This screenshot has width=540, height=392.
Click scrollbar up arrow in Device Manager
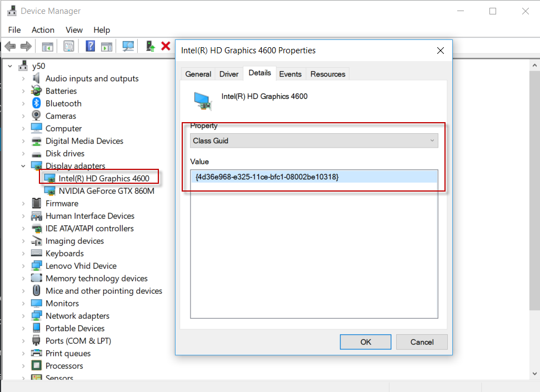tap(534, 65)
